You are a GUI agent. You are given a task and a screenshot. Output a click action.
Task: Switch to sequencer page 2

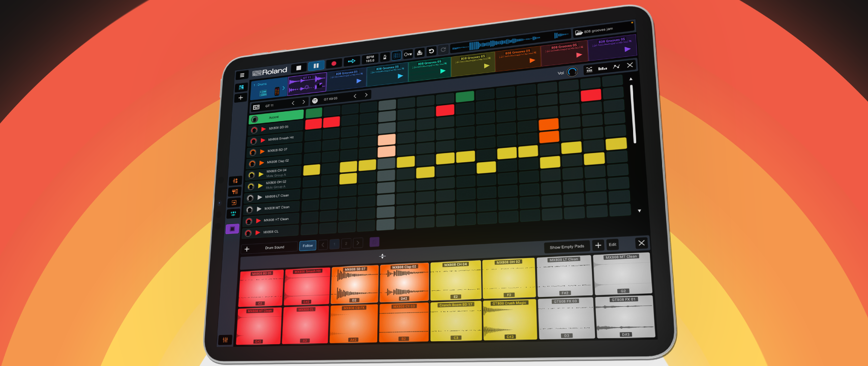pos(346,243)
